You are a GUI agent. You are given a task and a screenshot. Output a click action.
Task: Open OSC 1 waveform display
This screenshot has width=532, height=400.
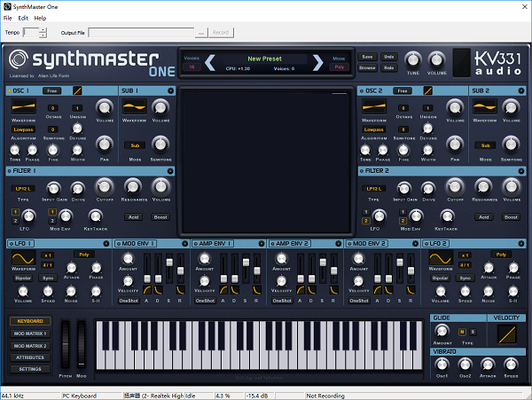point(24,106)
